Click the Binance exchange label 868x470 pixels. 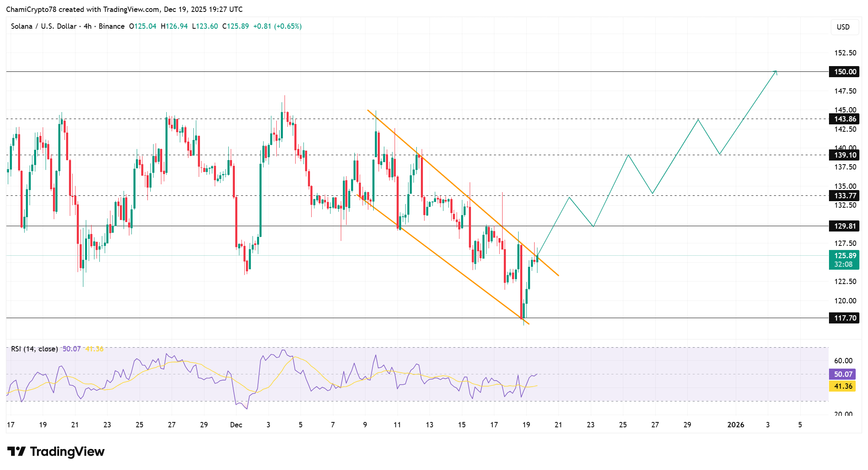[x=111, y=26]
